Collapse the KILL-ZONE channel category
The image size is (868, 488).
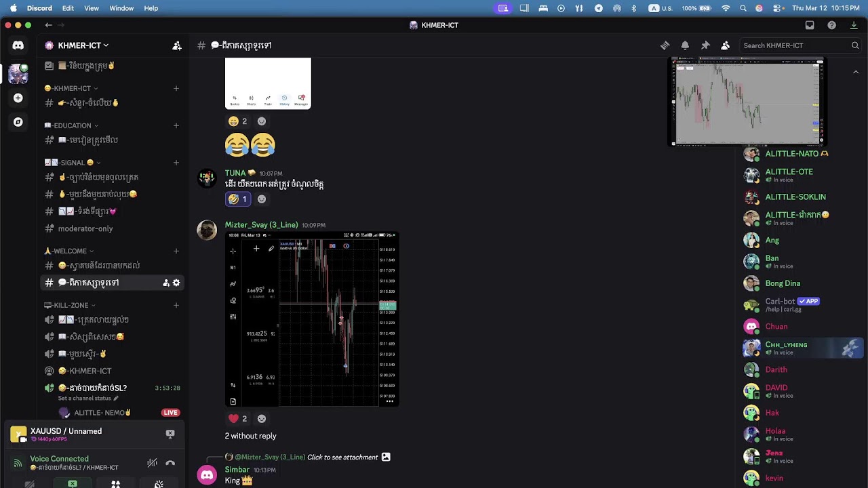[70, 305]
